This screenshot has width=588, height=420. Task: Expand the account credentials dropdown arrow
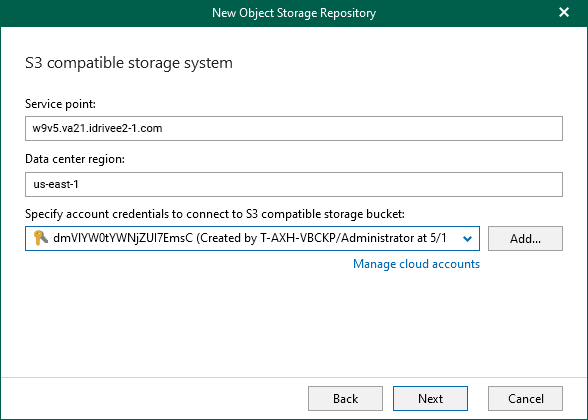[x=467, y=238]
